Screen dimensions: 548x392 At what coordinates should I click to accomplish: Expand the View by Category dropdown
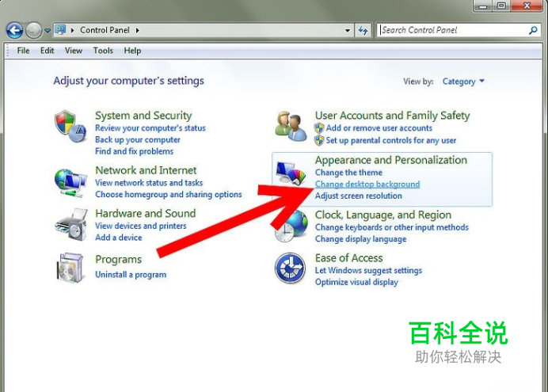(x=463, y=82)
